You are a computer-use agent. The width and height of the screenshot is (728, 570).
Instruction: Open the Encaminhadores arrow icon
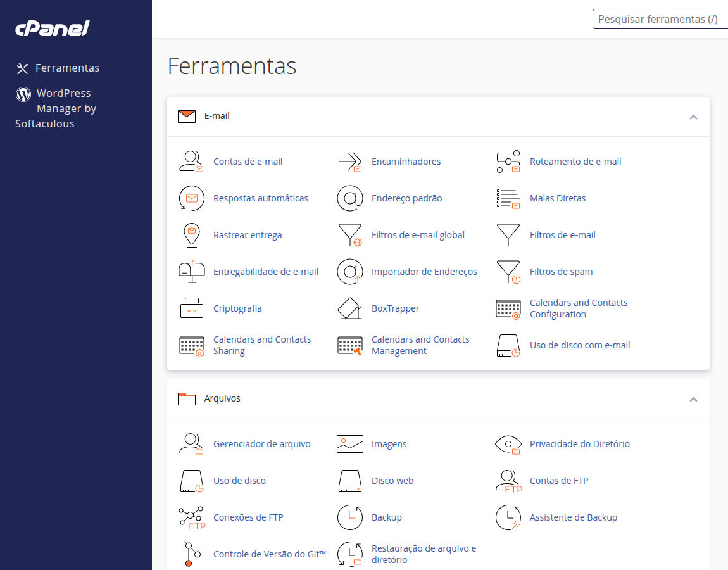tap(350, 161)
